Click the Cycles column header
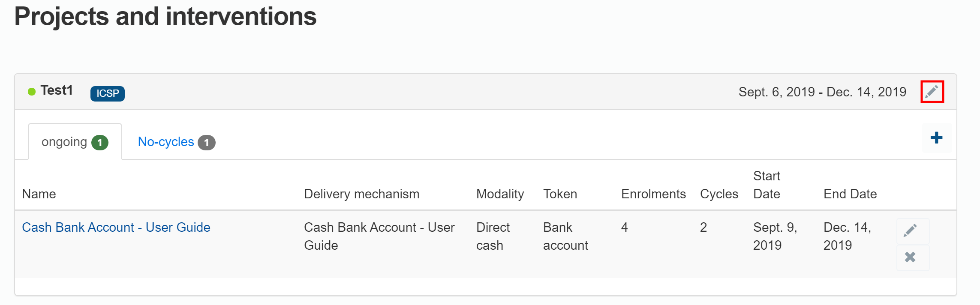The image size is (980, 305). pyautogui.click(x=719, y=194)
